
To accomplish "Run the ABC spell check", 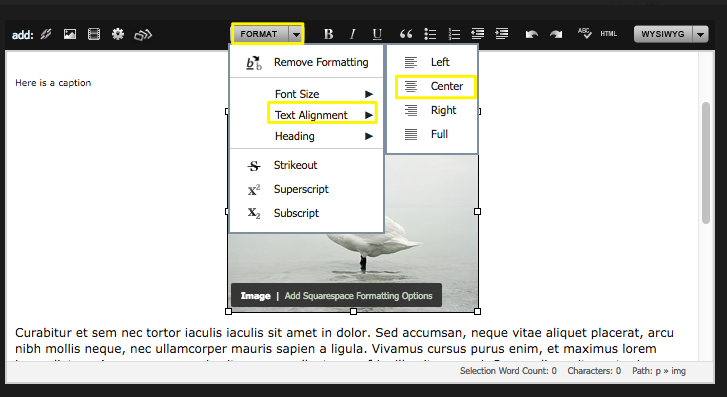I will [x=584, y=33].
